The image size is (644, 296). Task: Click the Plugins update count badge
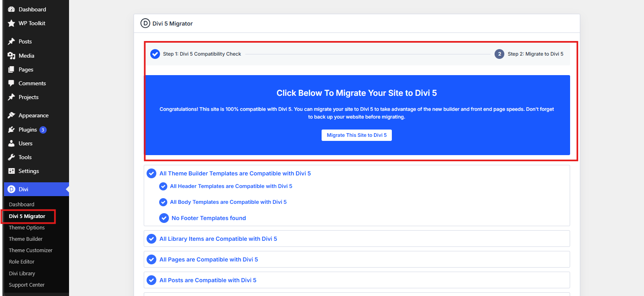pyautogui.click(x=43, y=130)
